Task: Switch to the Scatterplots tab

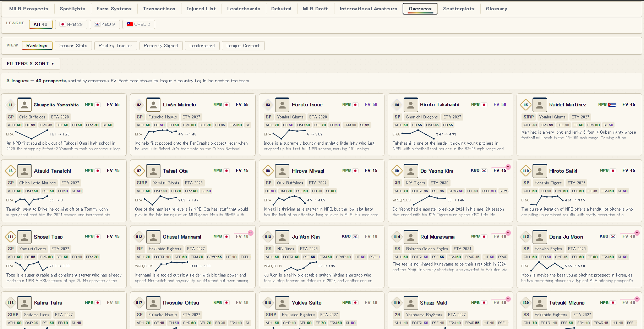Action: tap(459, 9)
